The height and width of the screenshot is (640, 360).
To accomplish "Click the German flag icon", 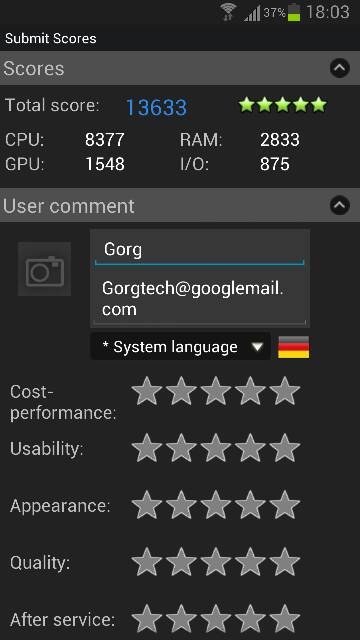I will [293, 347].
